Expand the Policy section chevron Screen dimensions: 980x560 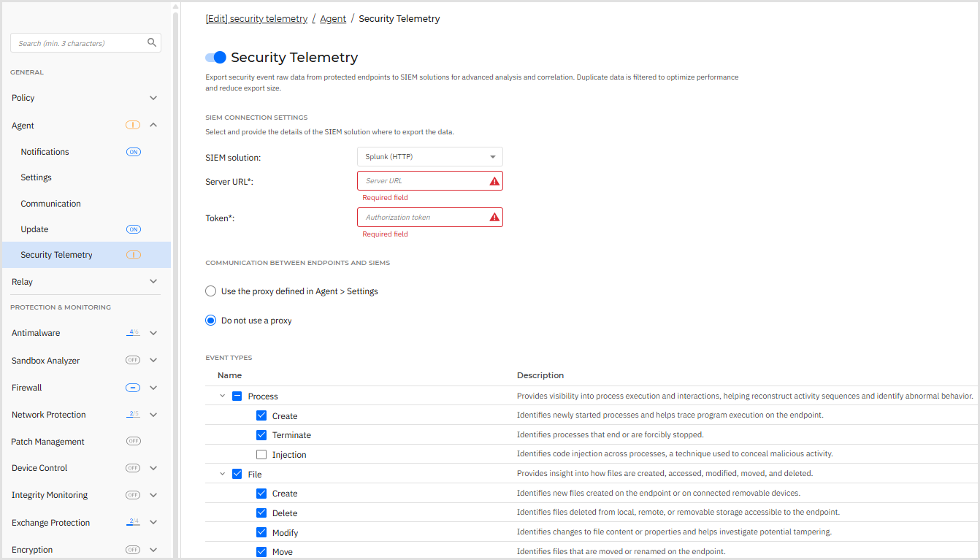(153, 98)
